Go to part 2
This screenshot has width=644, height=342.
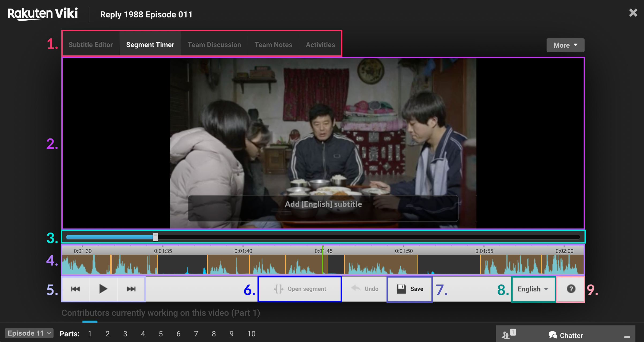pos(108,334)
